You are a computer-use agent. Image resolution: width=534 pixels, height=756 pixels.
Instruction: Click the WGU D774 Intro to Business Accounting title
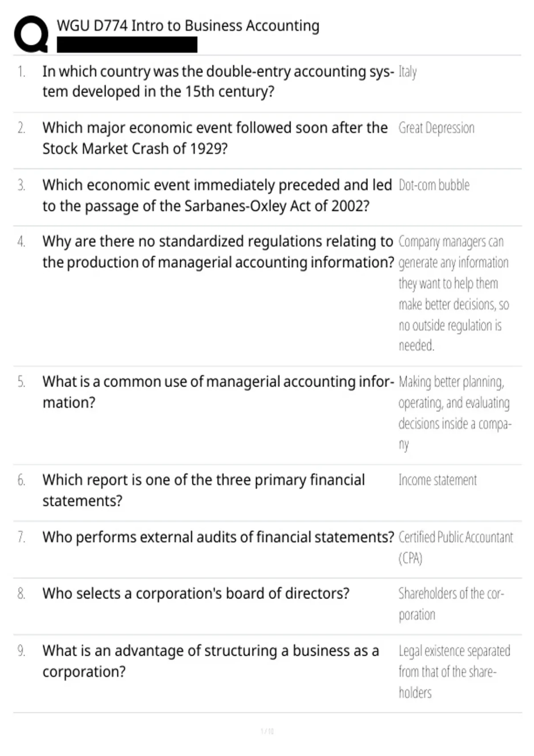[x=188, y=26]
